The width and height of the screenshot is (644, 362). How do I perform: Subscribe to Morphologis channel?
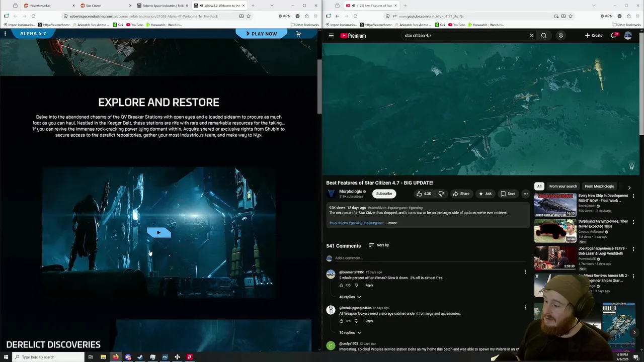click(384, 194)
